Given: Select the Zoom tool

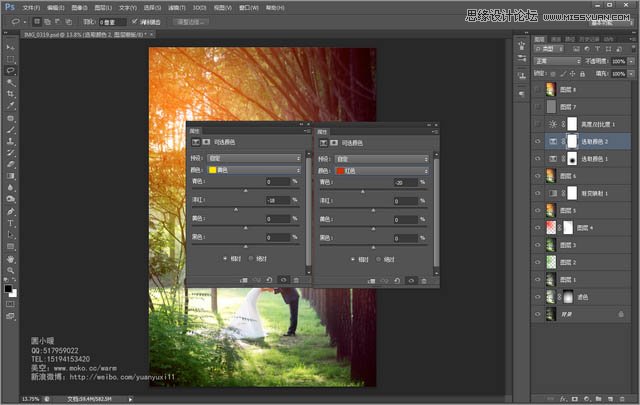Looking at the screenshot, I should click(x=10, y=270).
